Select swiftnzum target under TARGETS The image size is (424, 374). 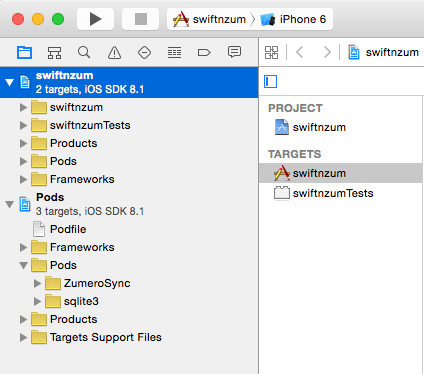point(341,173)
